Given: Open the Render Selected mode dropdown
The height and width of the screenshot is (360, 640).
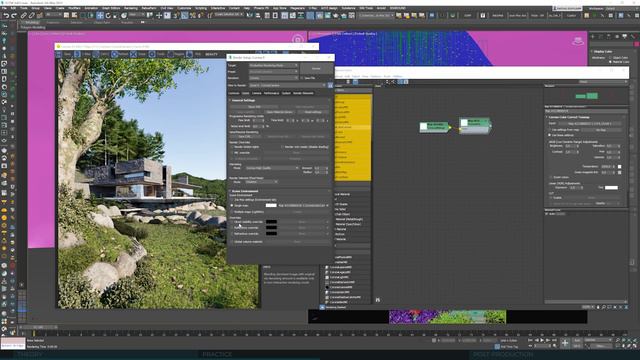Looking at the screenshot, I should tap(261, 182).
